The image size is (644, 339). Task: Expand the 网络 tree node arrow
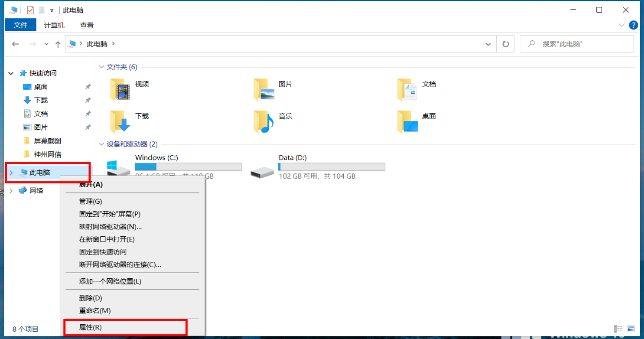pos(11,191)
